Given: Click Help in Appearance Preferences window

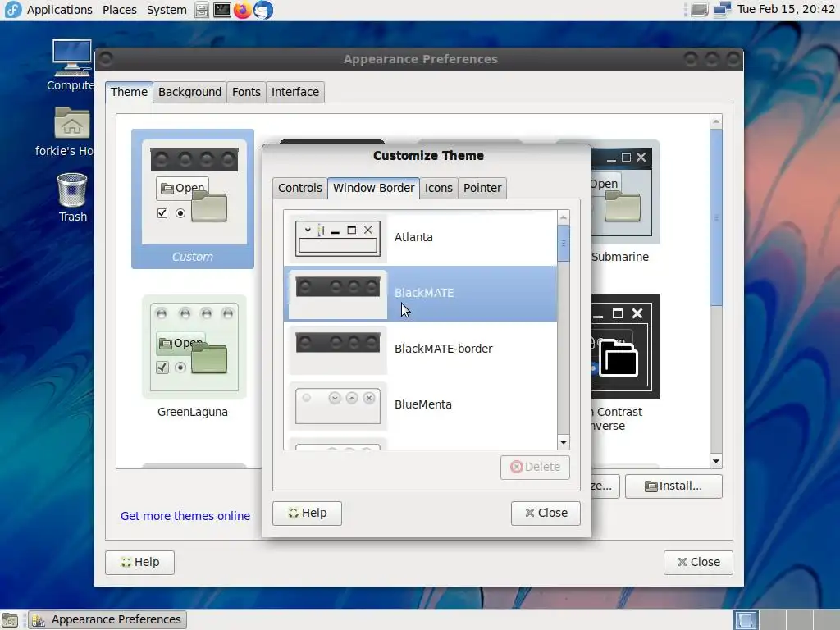Looking at the screenshot, I should point(139,563).
